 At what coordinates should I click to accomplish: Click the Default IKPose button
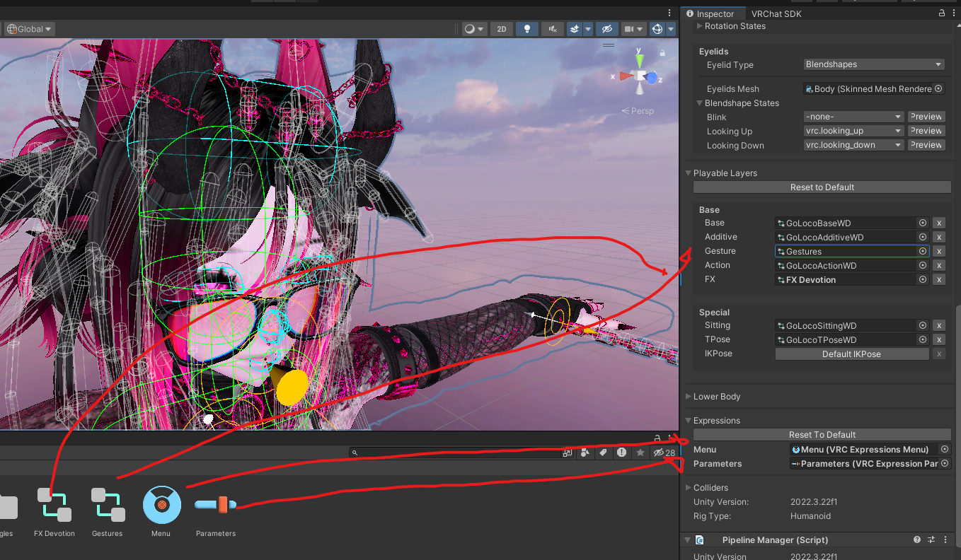tap(851, 354)
